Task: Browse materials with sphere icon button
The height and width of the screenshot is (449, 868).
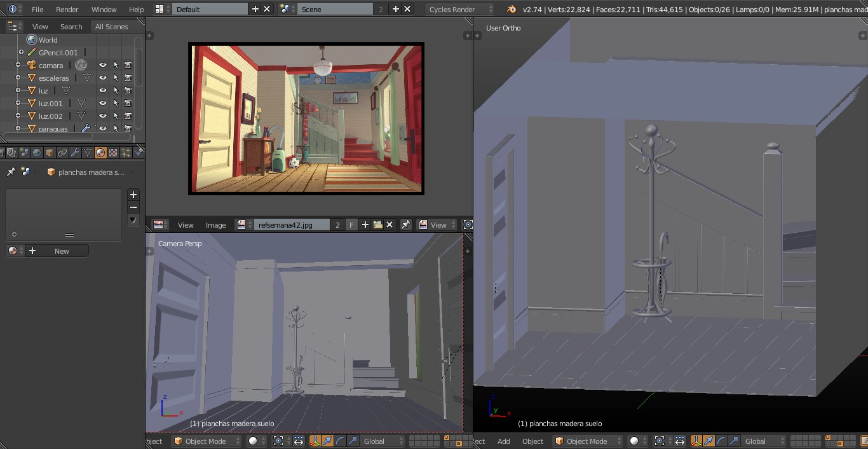Action: (15, 251)
